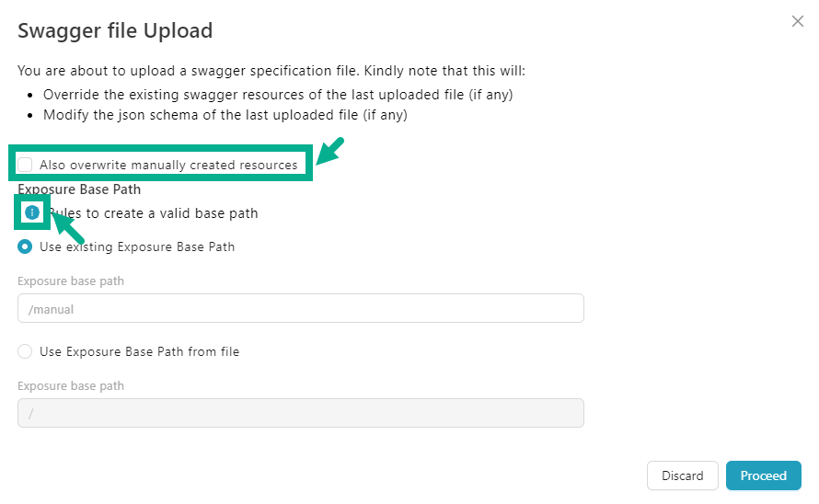Tick the overwrite manually created resources checkbox
This screenshot has width=819, height=504.
(x=26, y=165)
